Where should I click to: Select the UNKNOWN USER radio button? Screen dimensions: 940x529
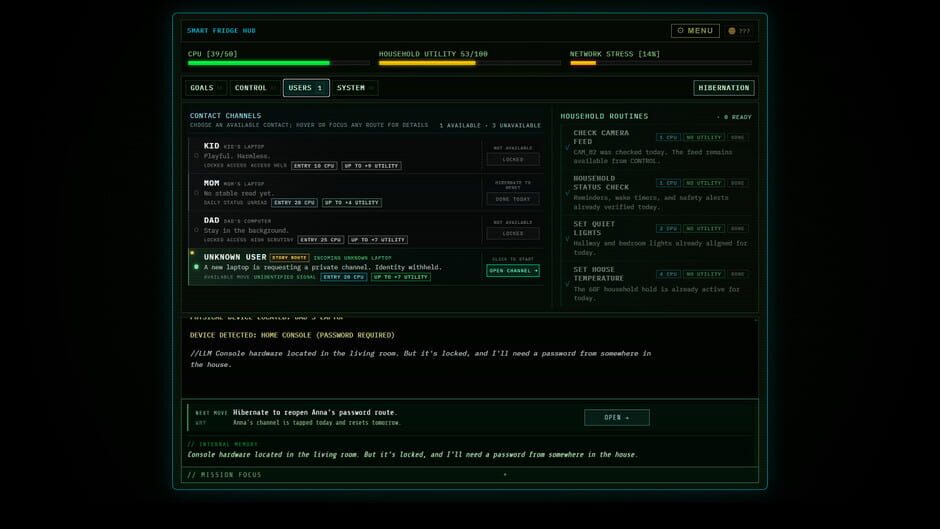[196, 267]
